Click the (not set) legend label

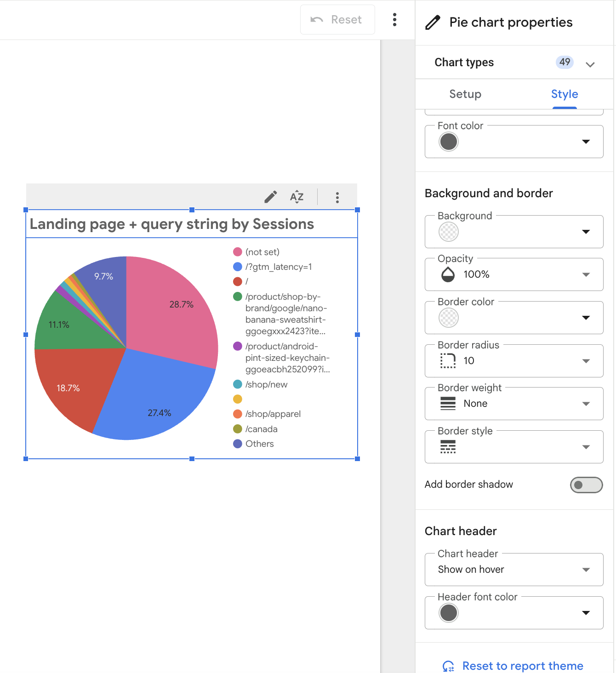[x=262, y=252]
